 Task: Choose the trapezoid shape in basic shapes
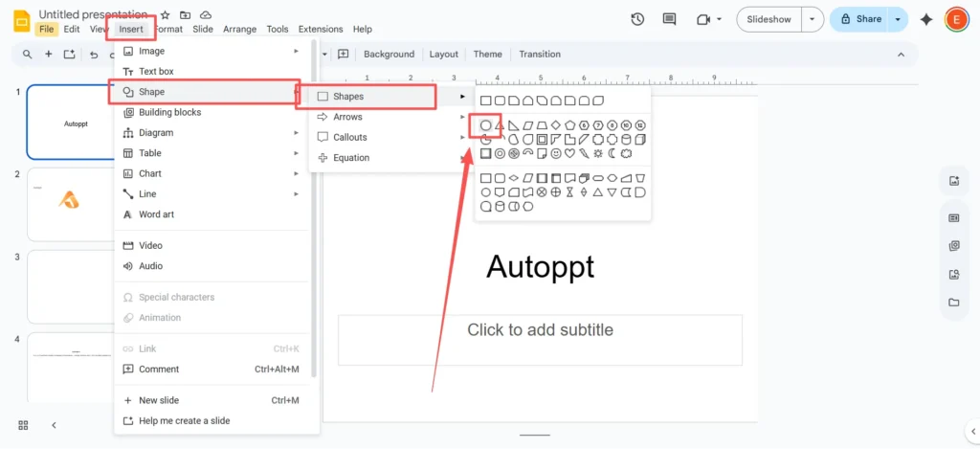(x=542, y=125)
